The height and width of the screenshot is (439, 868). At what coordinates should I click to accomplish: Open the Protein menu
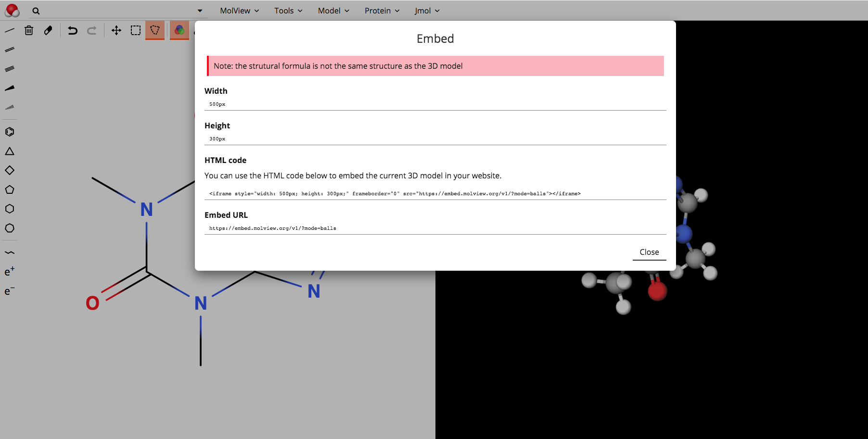pos(382,11)
